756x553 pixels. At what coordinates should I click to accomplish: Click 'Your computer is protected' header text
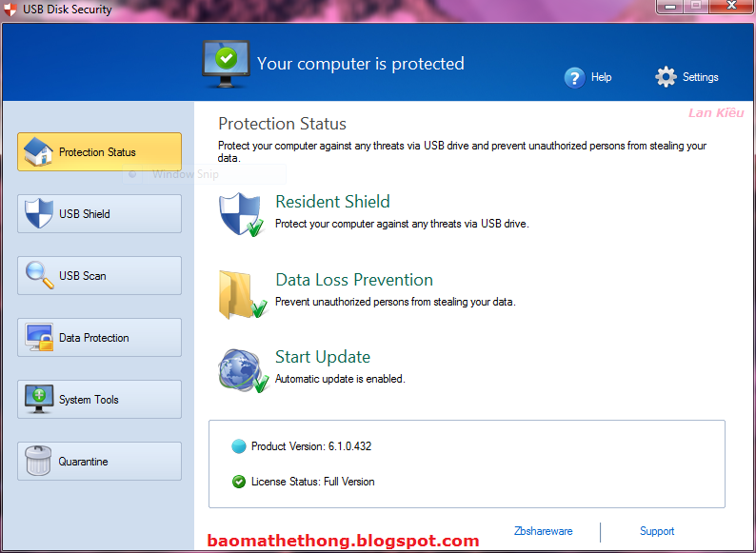(360, 64)
